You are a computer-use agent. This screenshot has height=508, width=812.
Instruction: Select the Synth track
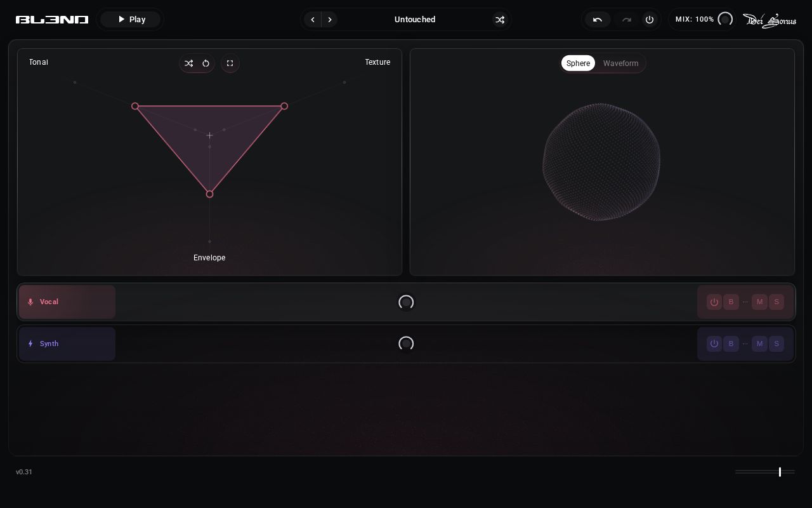tap(67, 344)
